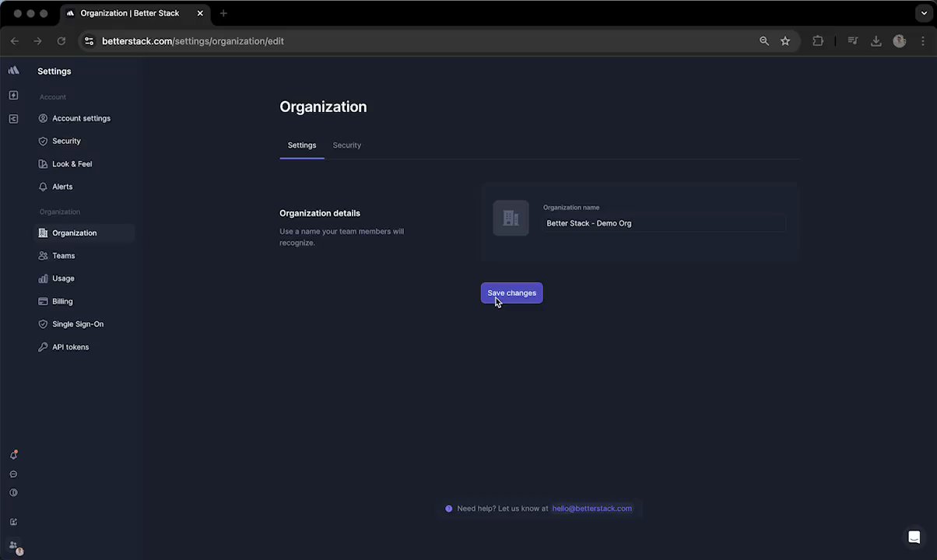Go back in browser history
Screen dimensions: 937x560
pos(15,41)
